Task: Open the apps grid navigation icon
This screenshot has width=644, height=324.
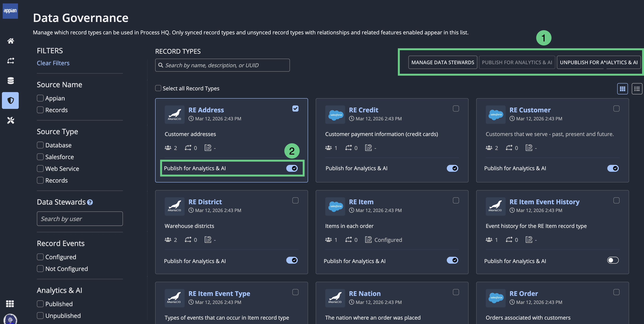Action: coord(10,304)
